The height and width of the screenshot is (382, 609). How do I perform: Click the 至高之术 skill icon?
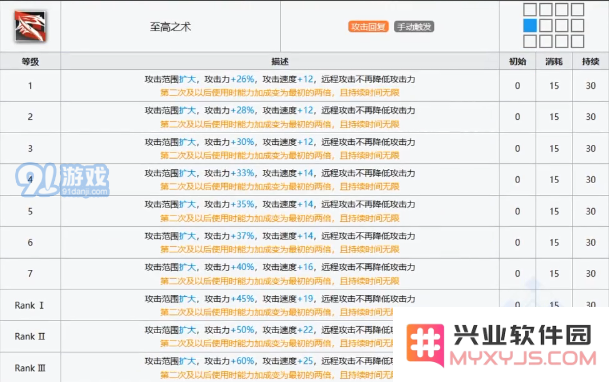30,26
